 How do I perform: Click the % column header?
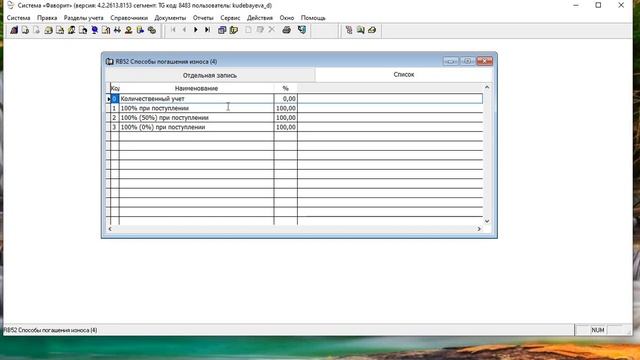pyautogui.click(x=285, y=88)
